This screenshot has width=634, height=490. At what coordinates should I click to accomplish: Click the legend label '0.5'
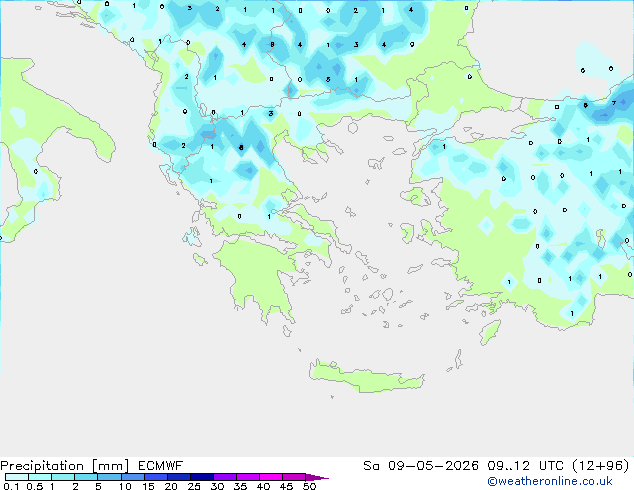tap(35, 486)
